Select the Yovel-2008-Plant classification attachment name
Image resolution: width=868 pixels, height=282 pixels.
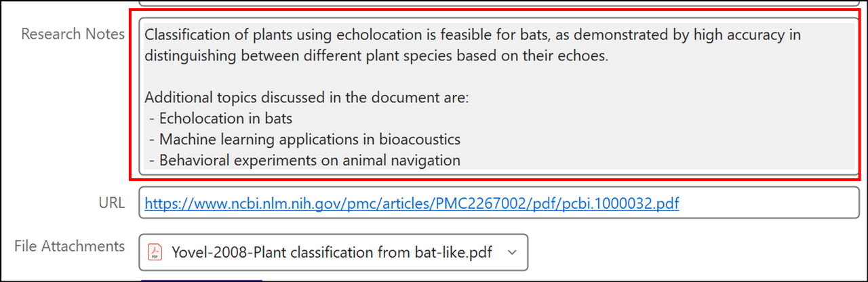pos(332,252)
